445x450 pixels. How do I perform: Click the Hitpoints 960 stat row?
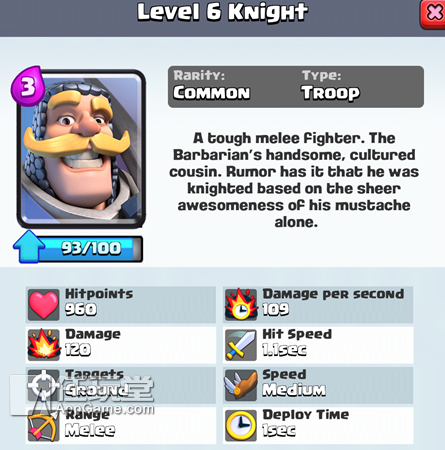[121, 305]
